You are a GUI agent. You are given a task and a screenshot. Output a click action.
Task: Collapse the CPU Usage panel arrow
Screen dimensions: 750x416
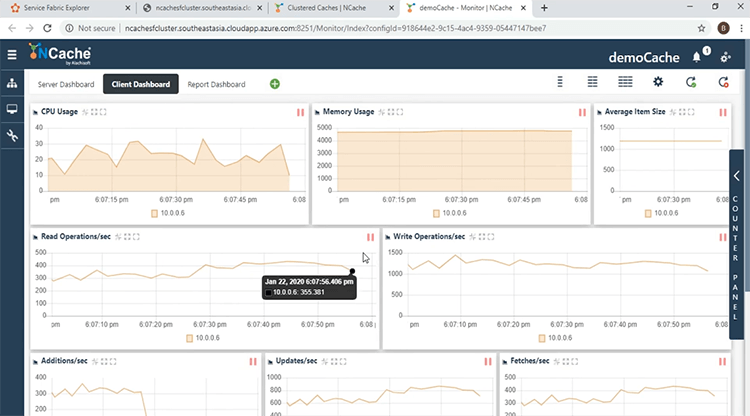click(35, 112)
